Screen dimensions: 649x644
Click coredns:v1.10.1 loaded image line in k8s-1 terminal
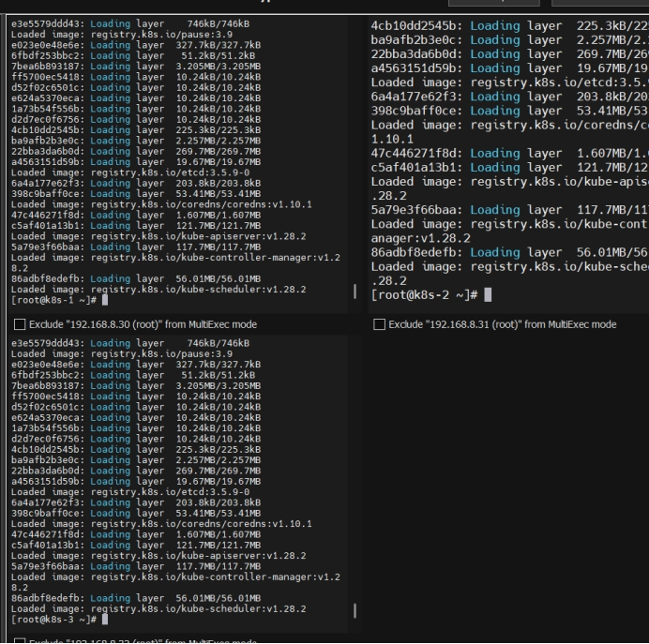click(161, 204)
